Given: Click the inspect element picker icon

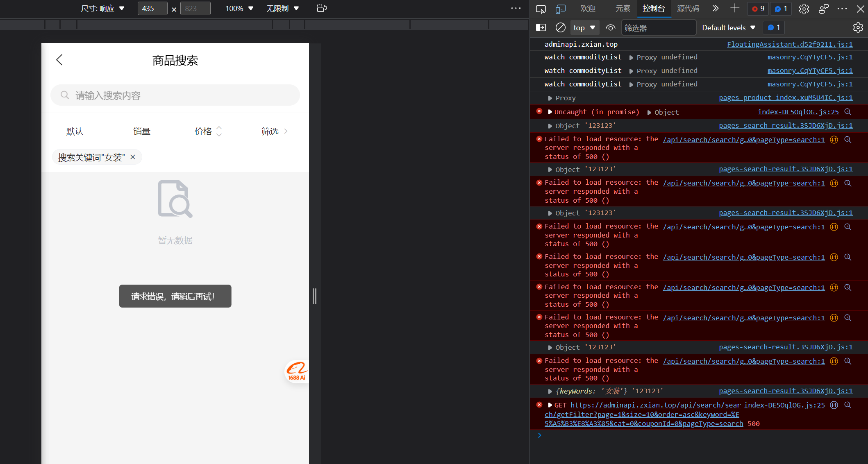Looking at the screenshot, I should 541,9.
